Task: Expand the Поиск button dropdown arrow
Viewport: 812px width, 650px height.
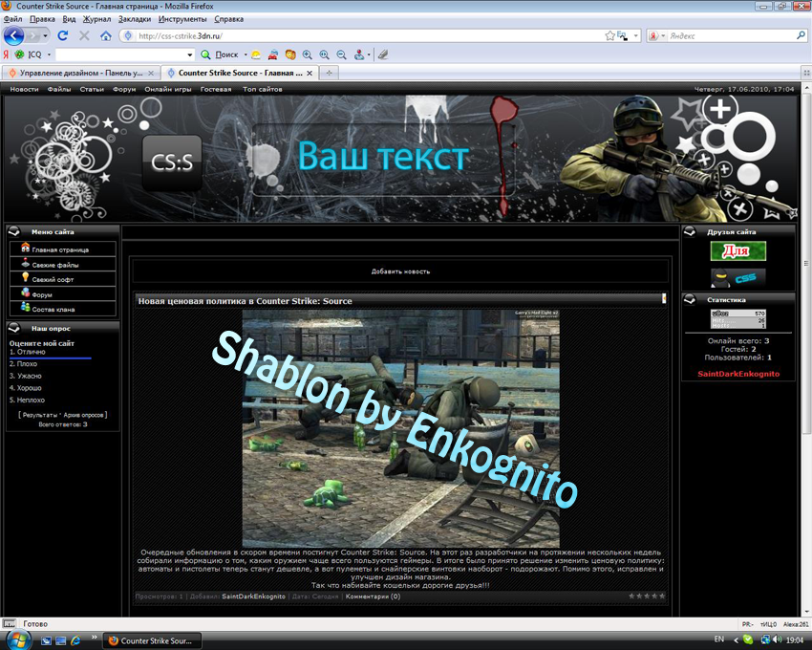Action: [246, 54]
